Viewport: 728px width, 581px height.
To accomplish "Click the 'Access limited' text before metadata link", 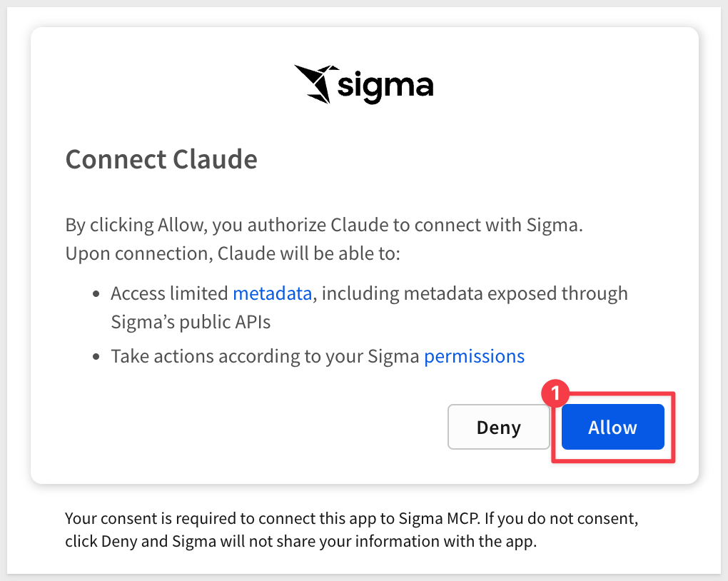I will pos(170,293).
